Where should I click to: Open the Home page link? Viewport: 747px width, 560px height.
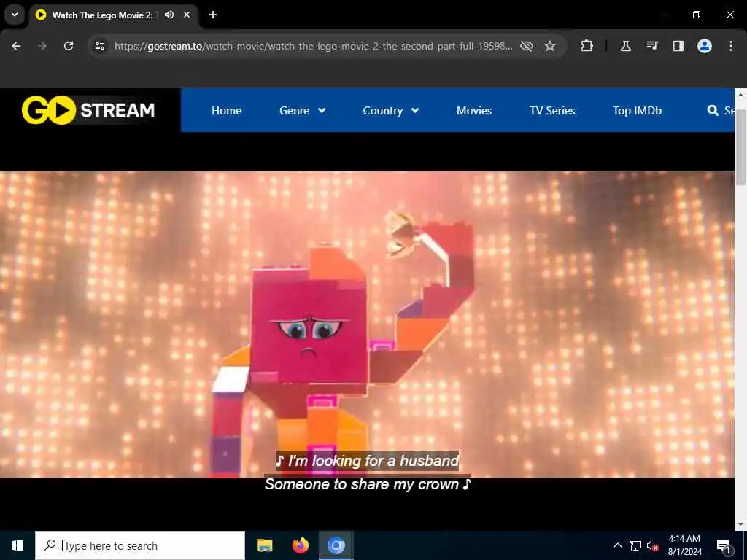click(226, 111)
